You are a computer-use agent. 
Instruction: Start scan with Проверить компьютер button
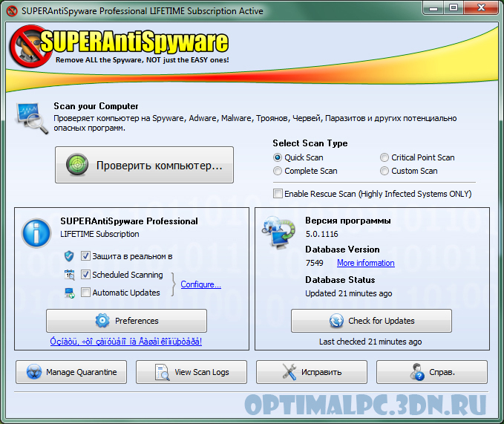pos(144,165)
